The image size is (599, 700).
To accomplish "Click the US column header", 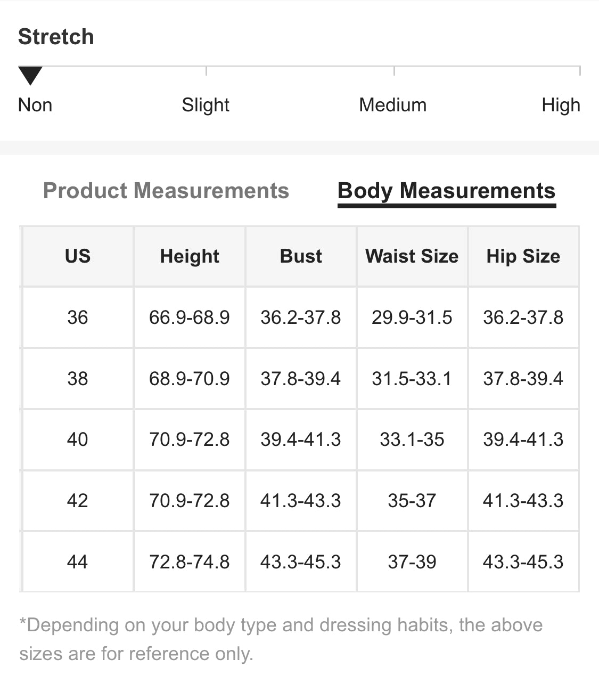I will point(78,256).
